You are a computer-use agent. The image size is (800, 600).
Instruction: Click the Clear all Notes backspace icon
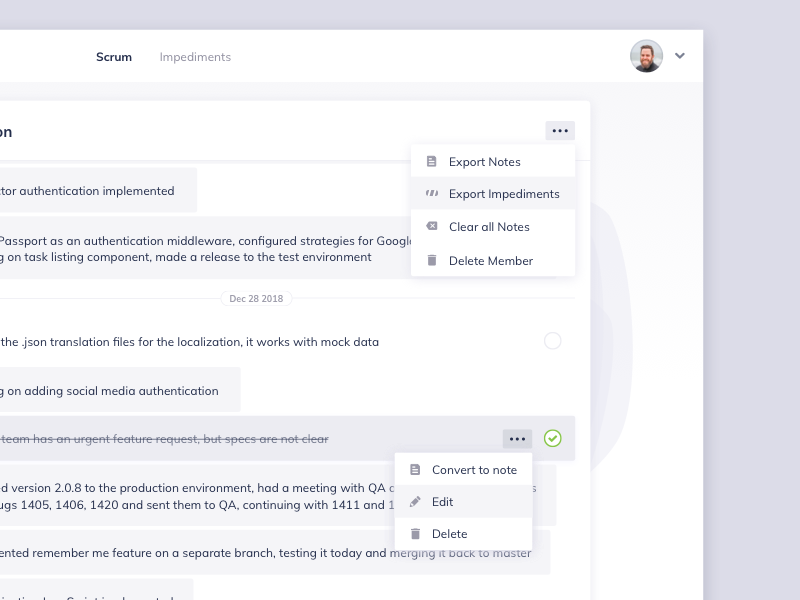(x=432, y=227)
